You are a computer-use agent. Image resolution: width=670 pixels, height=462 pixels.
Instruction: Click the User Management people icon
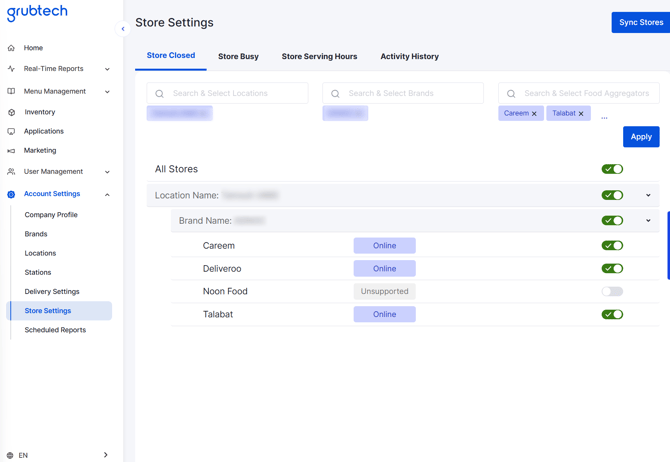(11, 172)
